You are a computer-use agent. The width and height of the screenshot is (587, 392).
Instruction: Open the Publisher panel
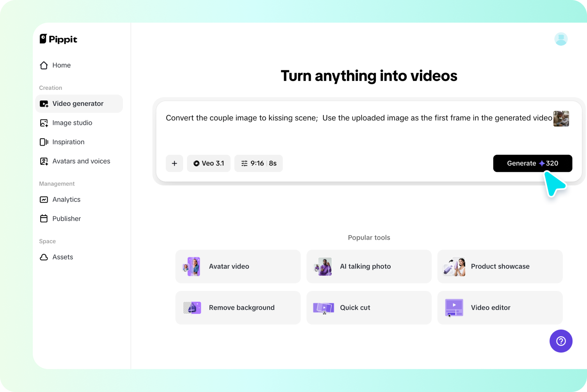pyautogui.click(x=66, y=219)
